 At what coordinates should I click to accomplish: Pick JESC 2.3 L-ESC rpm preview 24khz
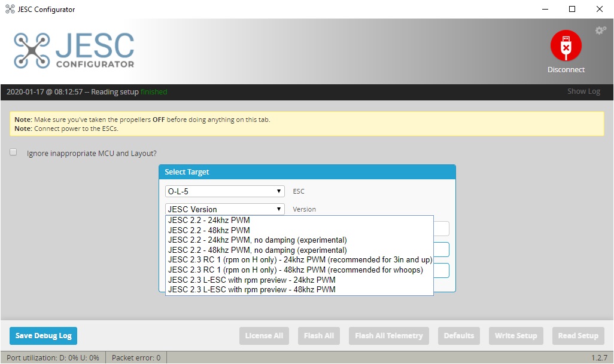tap(299, 280)
